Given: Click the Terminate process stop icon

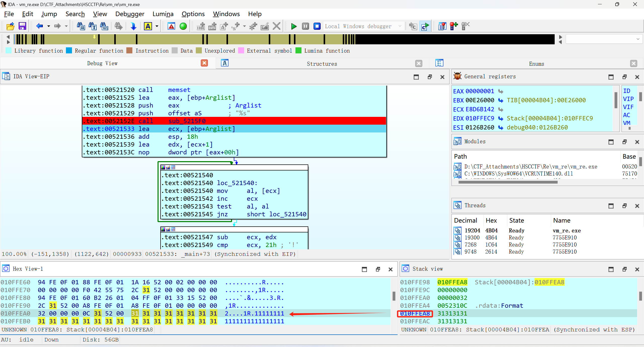Looking at the screenshot, I should [x=317, y=26].
